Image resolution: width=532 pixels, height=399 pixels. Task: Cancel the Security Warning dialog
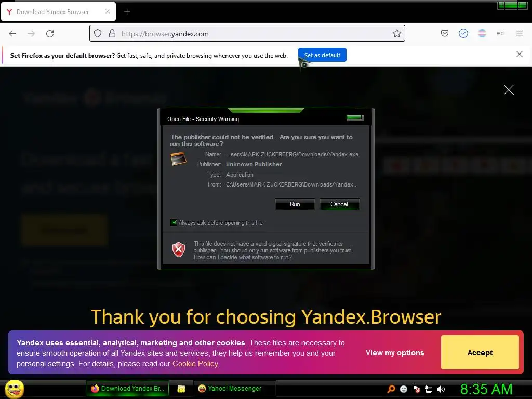coord(339,204)
